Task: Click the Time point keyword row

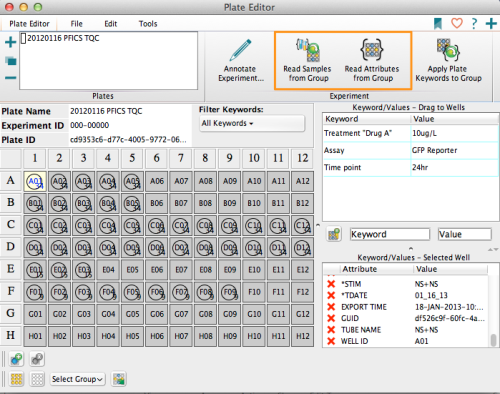Action: click(410, 167)
